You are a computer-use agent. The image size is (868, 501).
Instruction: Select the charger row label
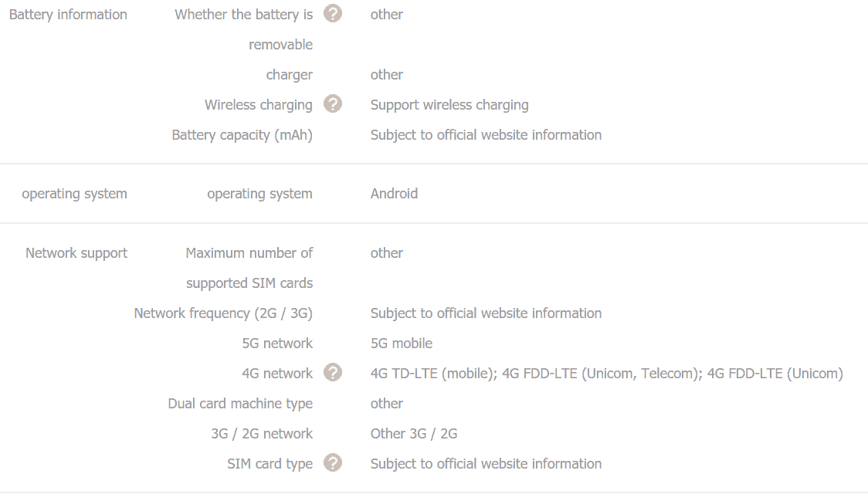click(290, 76)
